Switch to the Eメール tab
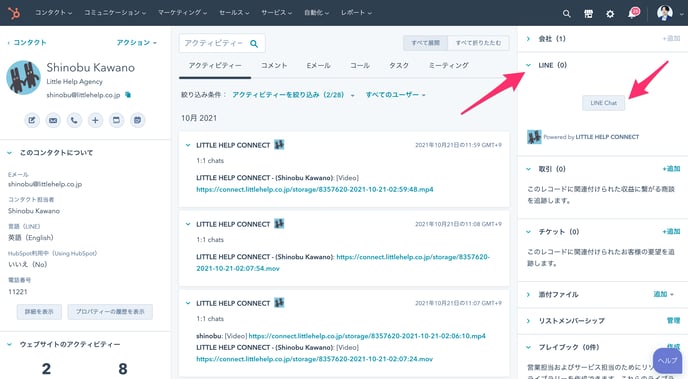The width and height of the screenshot is (688, 379). click(x=319, y=65)
